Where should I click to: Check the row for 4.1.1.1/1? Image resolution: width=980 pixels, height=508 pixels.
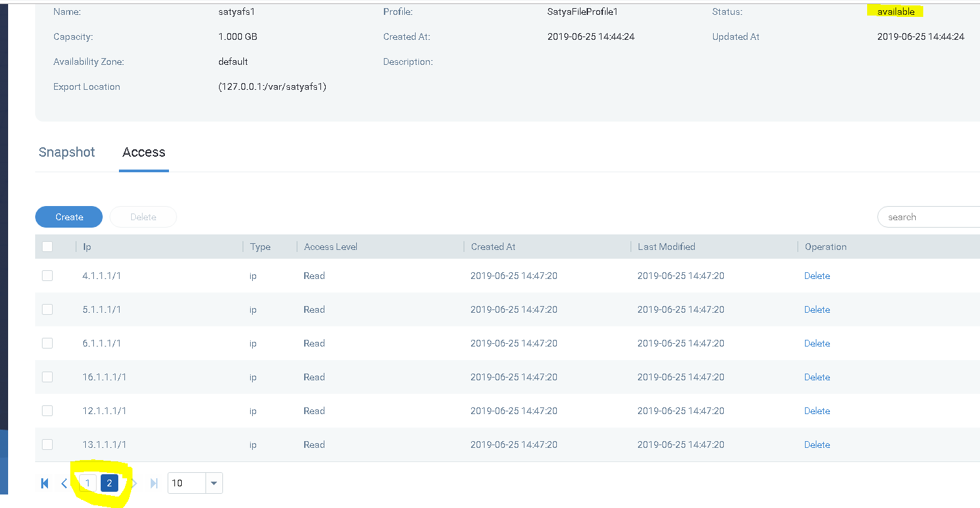(47, 276)
